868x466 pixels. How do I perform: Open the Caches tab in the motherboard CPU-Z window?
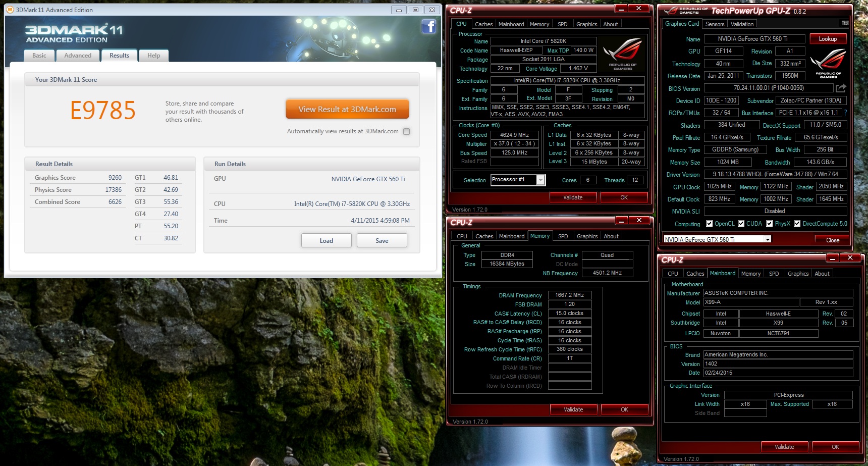[x=695, y=274]
